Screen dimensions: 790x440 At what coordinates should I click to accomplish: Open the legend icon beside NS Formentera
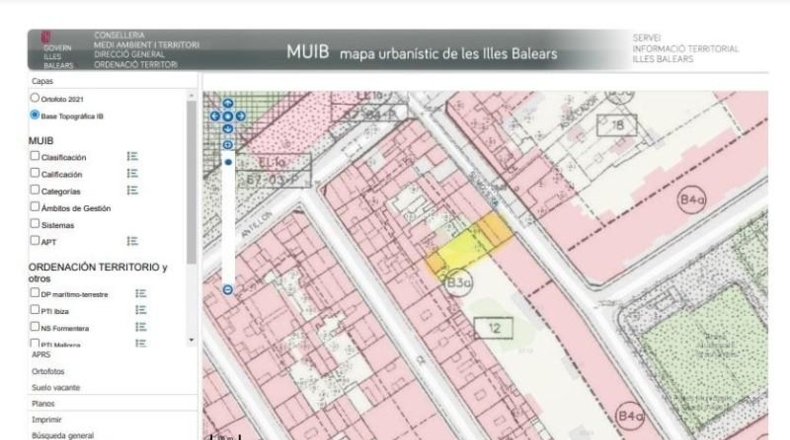[141, 327]
